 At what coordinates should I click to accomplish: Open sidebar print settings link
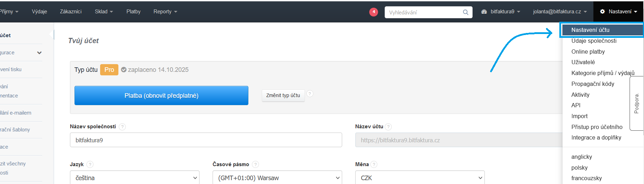tap(11, 69)
